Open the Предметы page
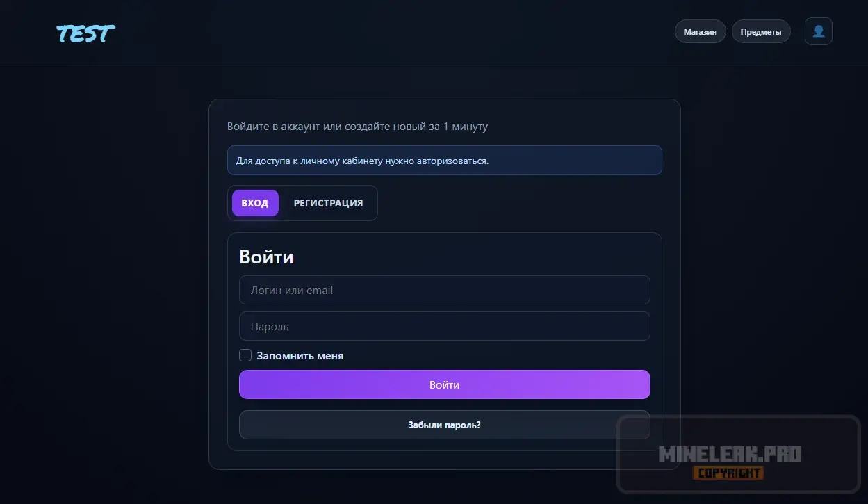Viewport: 868px width, 504px height. (x=760, y=32)
